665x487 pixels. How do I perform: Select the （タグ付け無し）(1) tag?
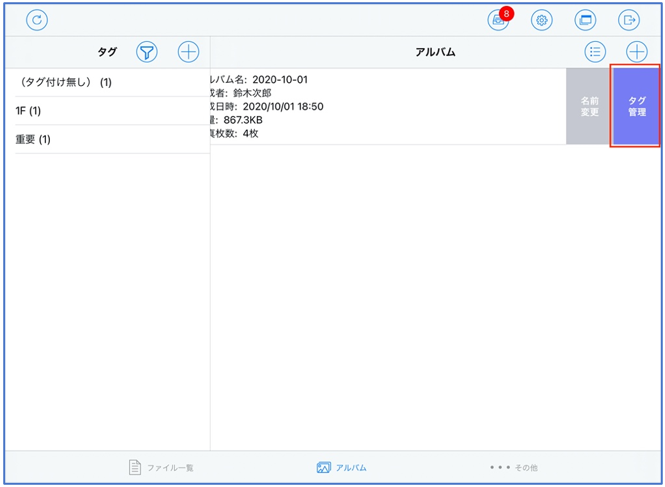[x=65, y=82]
